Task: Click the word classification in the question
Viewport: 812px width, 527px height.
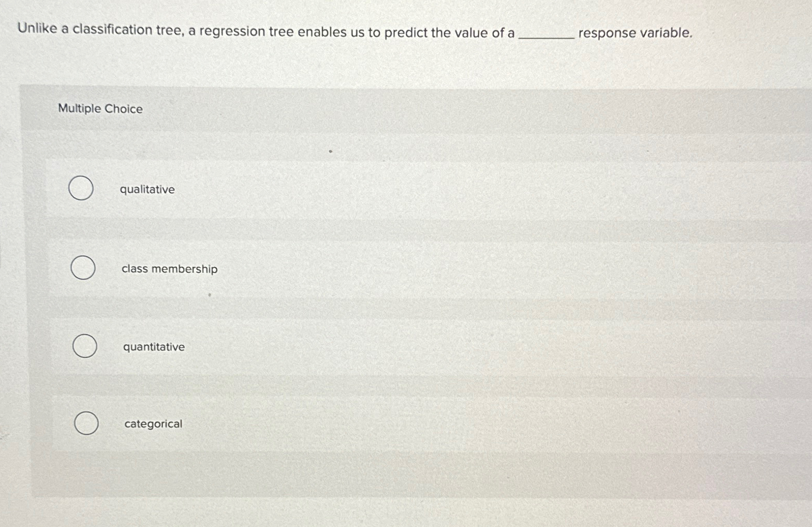Action: [112, 32]
